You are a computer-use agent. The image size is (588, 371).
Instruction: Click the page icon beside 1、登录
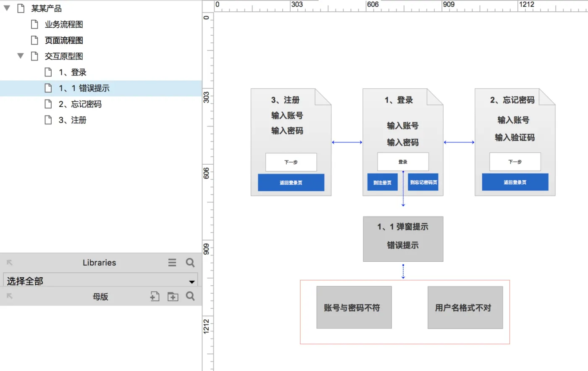tap(48, 72)
